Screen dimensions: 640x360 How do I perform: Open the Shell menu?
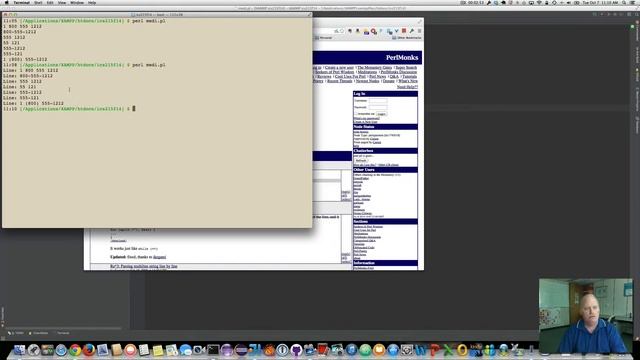[38, 2]
